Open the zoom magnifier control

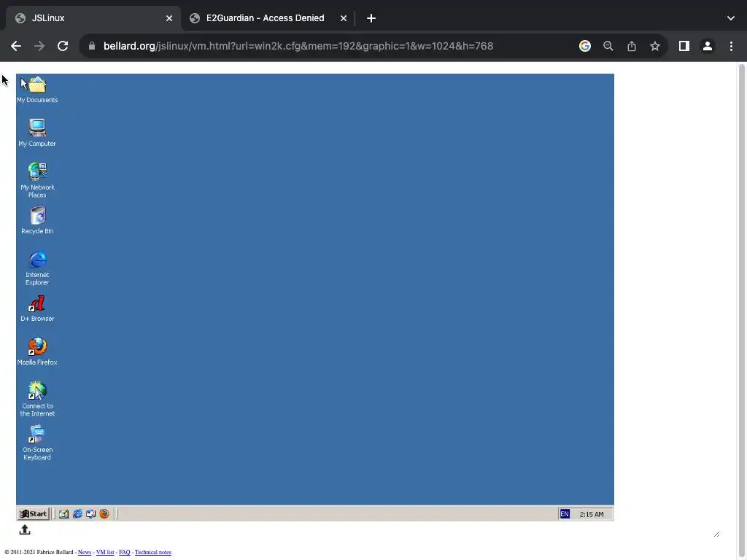(x=608, y=46)
